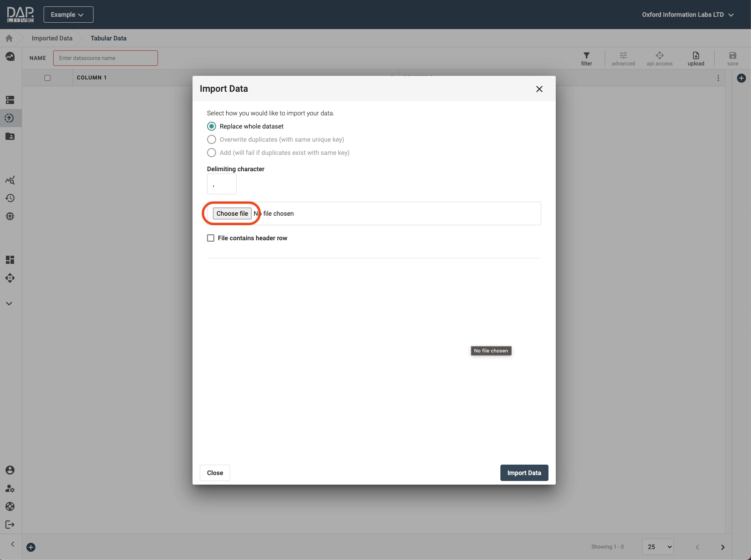Enable File contains header row checkbox

[211, 238]
